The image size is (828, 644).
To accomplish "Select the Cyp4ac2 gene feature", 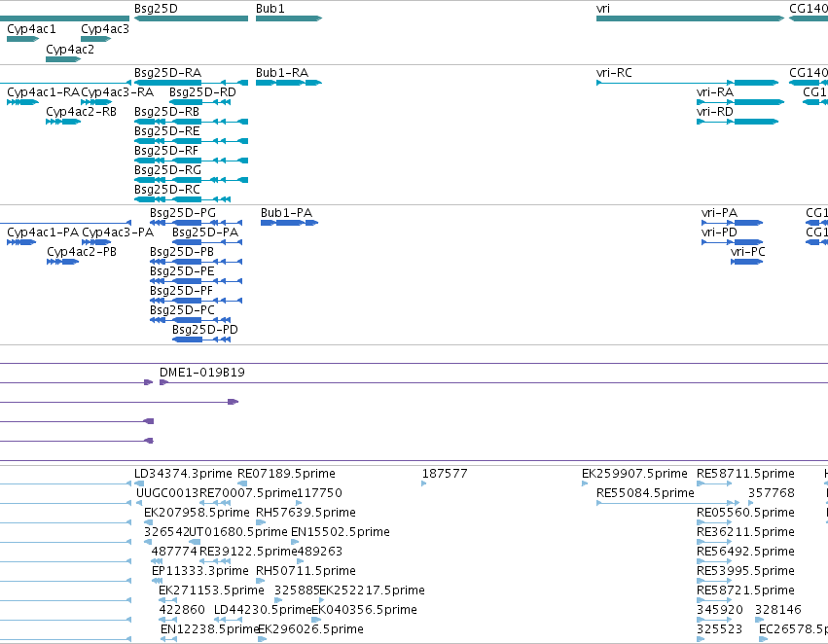I will (x=63, y=59).
